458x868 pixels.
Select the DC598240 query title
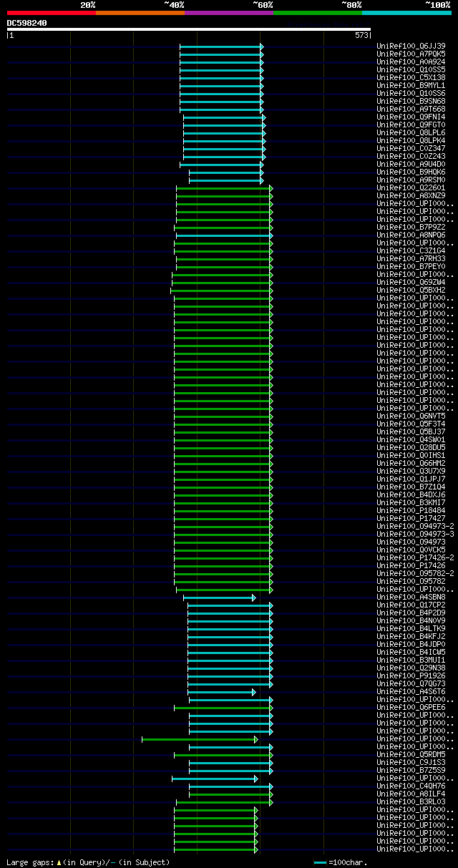[27, 23]
